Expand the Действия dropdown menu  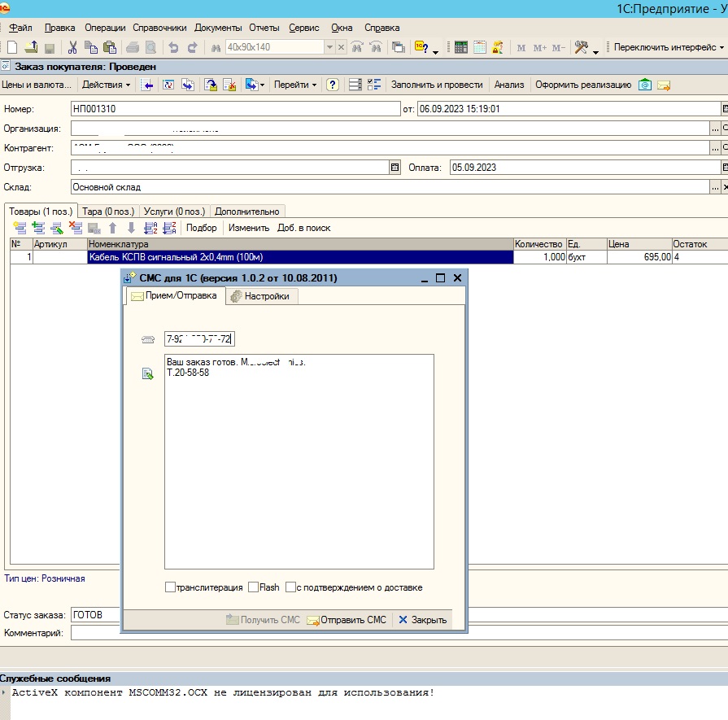coord(106,85)
